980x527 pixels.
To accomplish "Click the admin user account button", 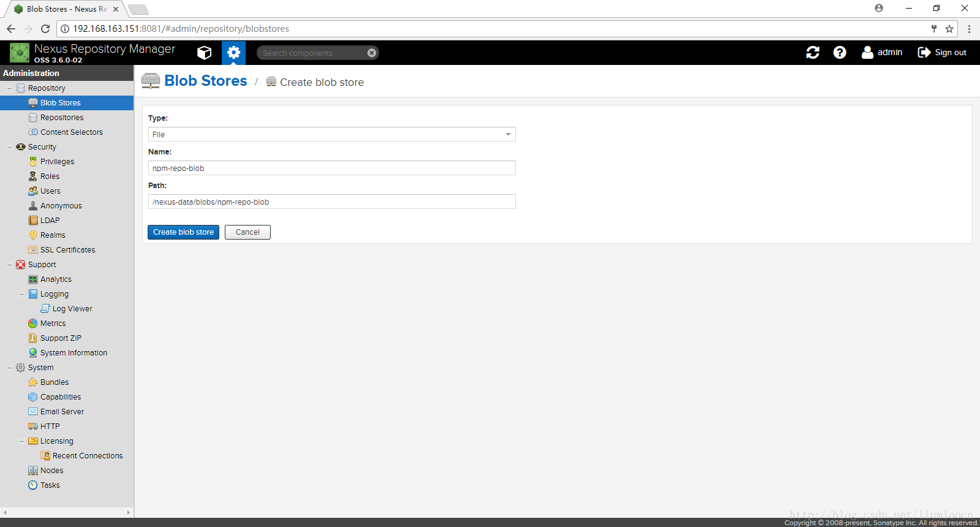I will (882, 53).
